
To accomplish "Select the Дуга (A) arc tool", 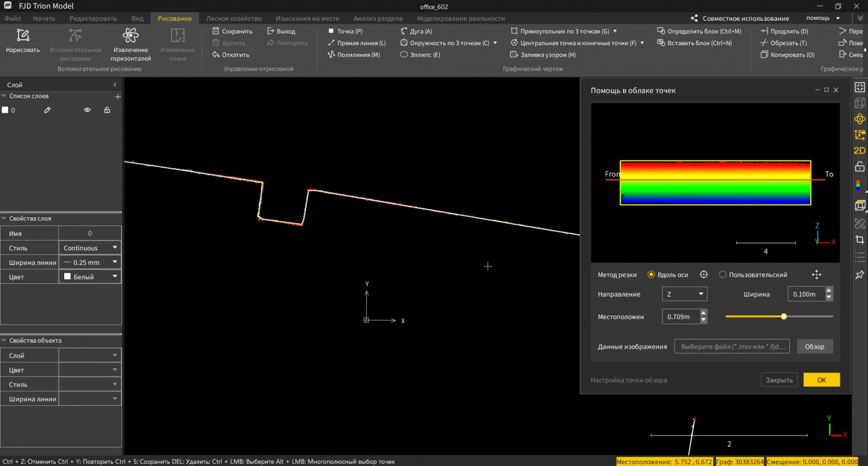I will pos(416,31).
